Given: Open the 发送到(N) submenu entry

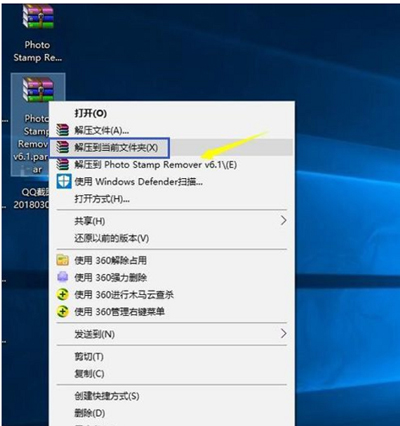Looking at the screenshot, I should (x=171, y=334).
